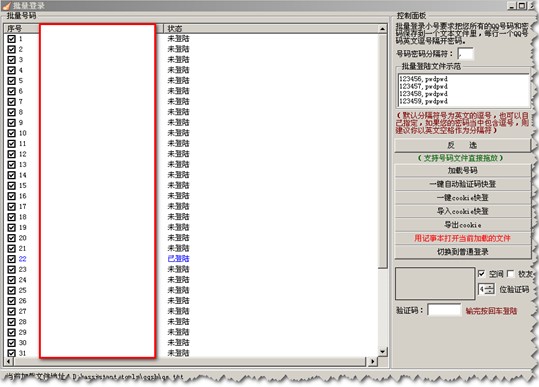This screenshot has width=539, height=387.
Task: Click the 导出cookie button
Action: 462,225
